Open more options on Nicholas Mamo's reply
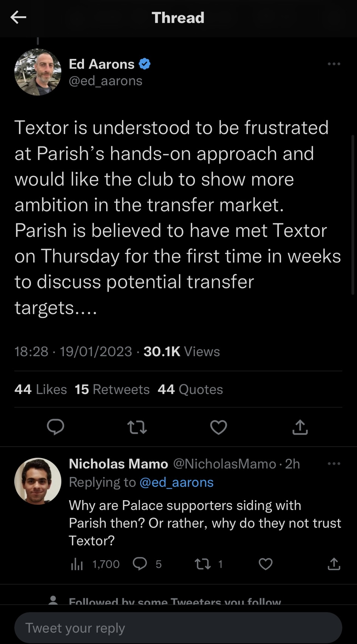The width and height of the screenshot is (357, 644). coord(334,464)
